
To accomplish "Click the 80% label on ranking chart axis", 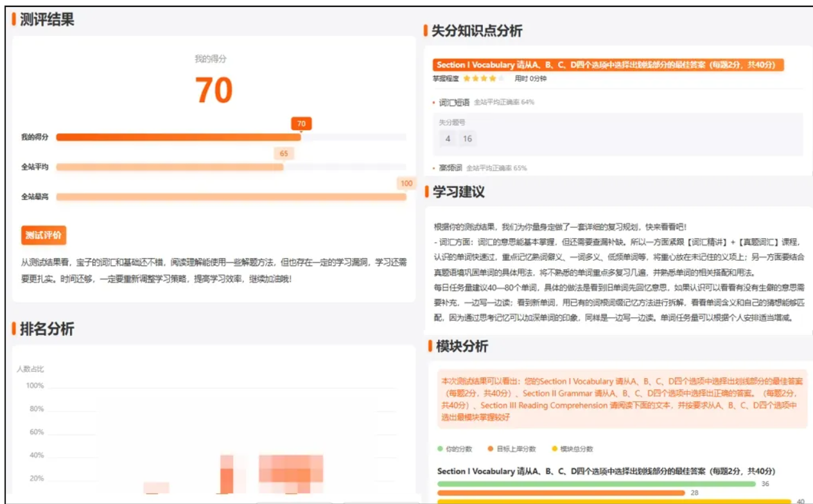I will pos(37,409).
